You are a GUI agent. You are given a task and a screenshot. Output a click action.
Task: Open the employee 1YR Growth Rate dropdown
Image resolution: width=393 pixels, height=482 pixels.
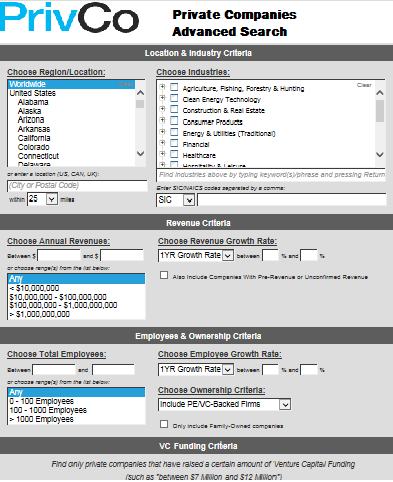(196, 370)
